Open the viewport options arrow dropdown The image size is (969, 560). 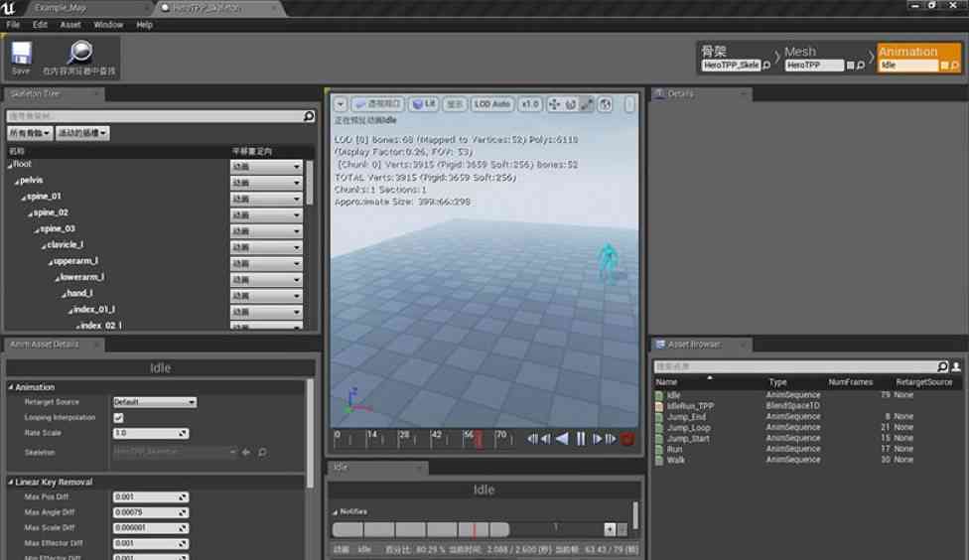coord(341,104)
